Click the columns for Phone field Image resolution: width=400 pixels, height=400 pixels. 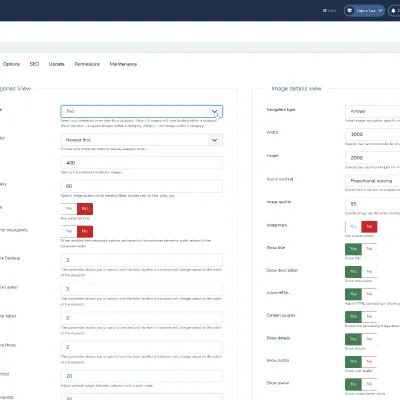coord(141,347)
